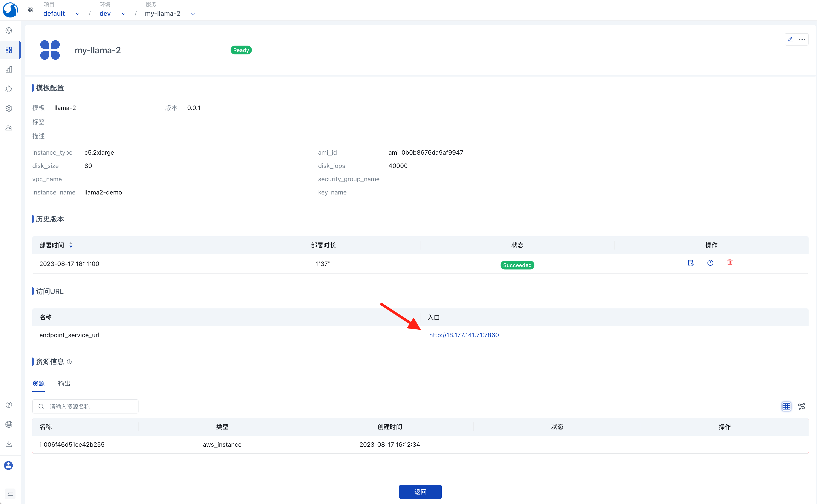Sort by 部署时间 column sorter
The height and width of the screenshot is (504, 817).
pos(71,245)
